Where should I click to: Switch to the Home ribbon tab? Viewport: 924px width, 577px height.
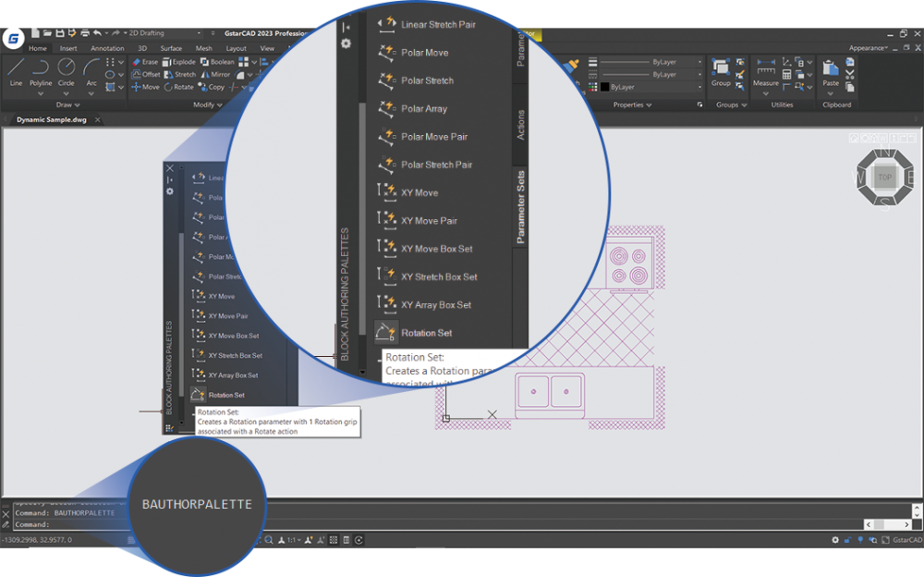38,48
